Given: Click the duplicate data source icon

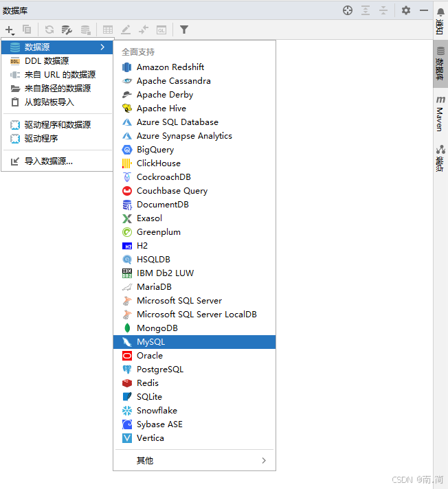Looking at the screenshot, I should pyautogui.click(x=27, y=30).
